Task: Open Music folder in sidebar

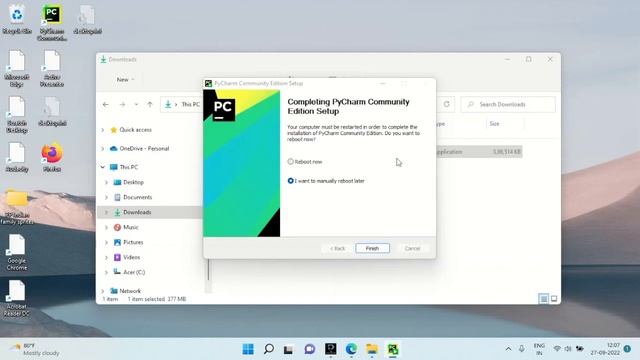Action: [126, 227]
